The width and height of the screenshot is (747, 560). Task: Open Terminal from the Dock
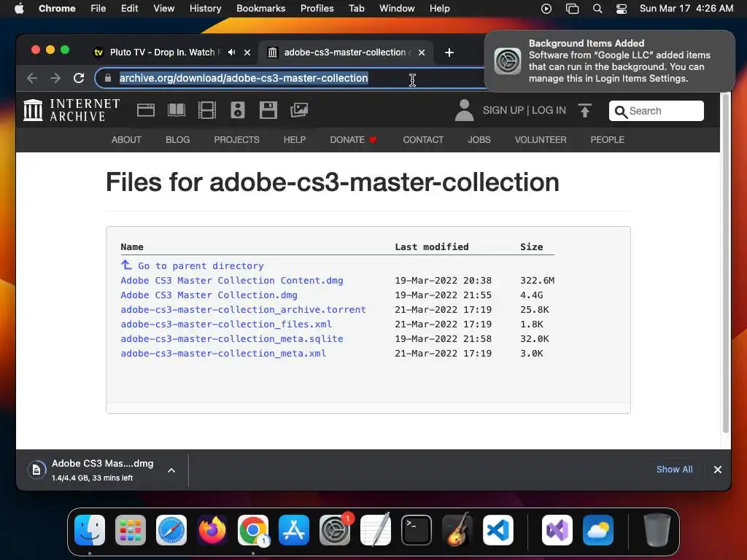[x=417, y=530]
